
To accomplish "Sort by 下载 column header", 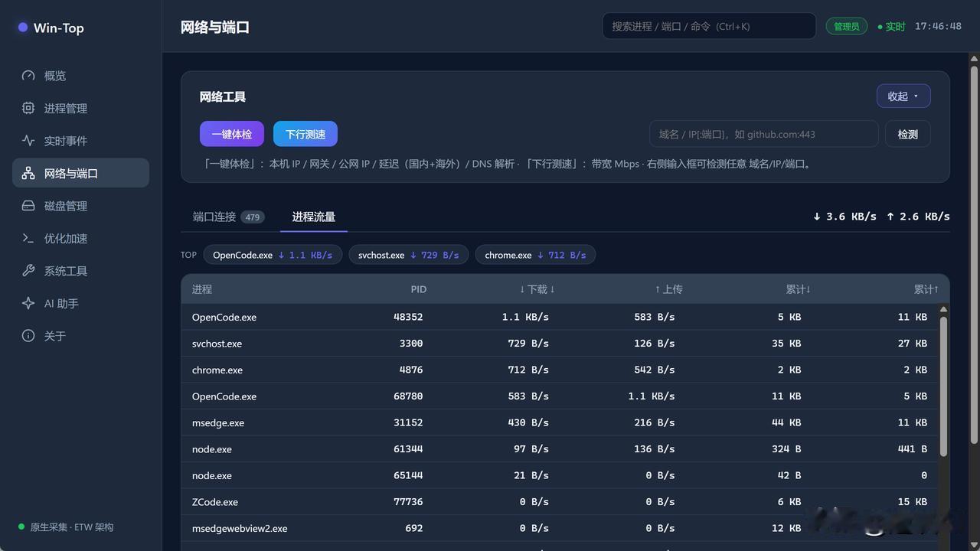I will pyautogui.click(x=537, y=289).
